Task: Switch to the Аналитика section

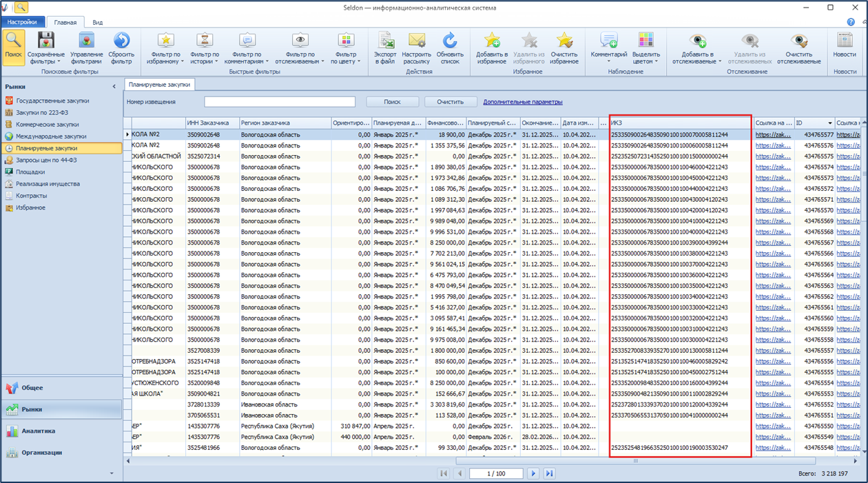Action: pos(61,431)
